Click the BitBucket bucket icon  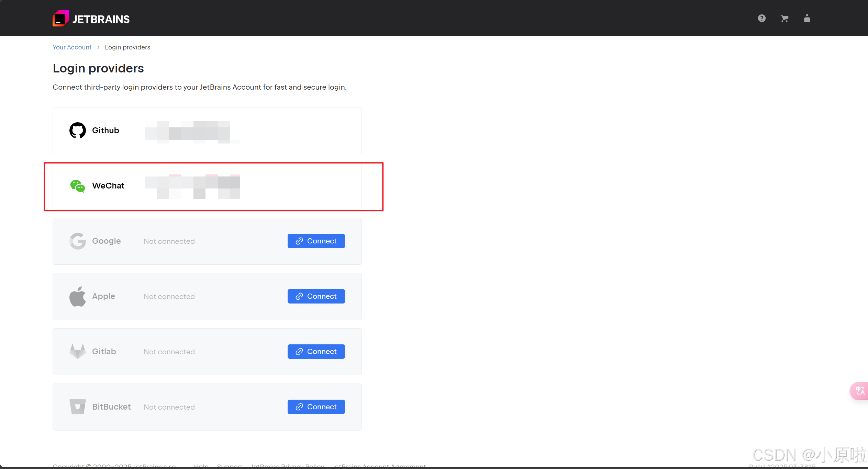(x=78, y=407)
